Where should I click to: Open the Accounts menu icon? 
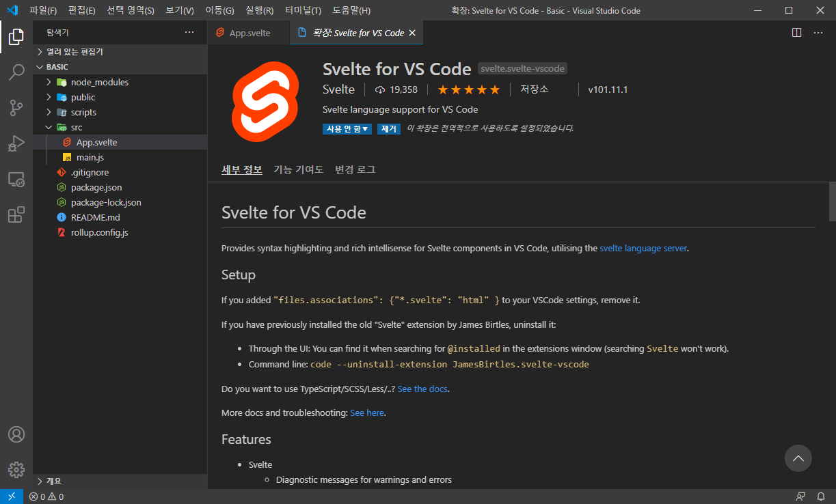[16, 434]
